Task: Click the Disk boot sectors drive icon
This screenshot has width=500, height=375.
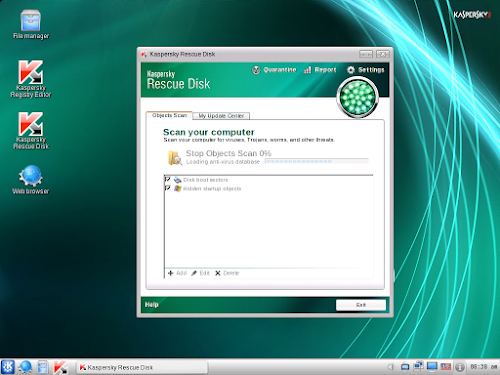Action: click(178, 180)
